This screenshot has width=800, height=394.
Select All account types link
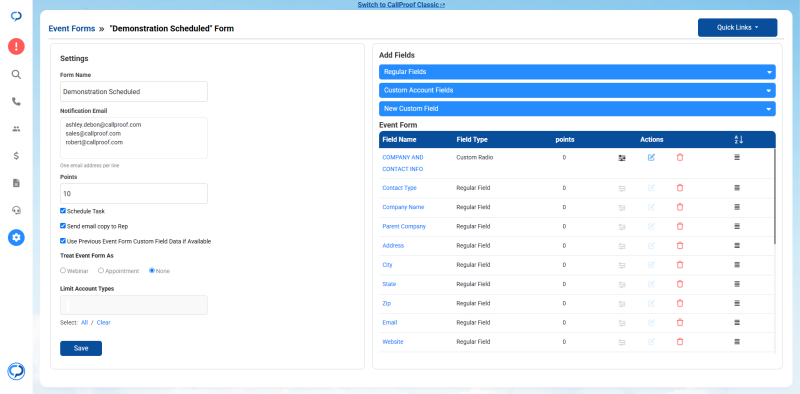pyautogui.click(x=85, y=323)
